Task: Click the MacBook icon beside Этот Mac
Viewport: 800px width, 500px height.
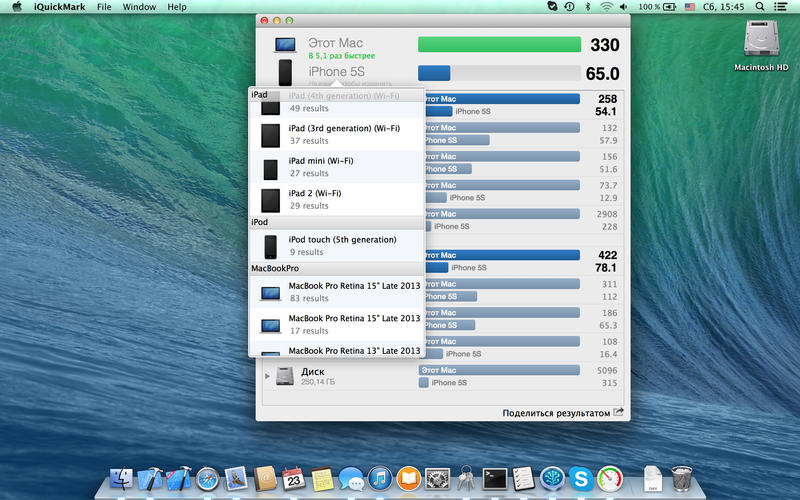Action: [x=285, y=45]
